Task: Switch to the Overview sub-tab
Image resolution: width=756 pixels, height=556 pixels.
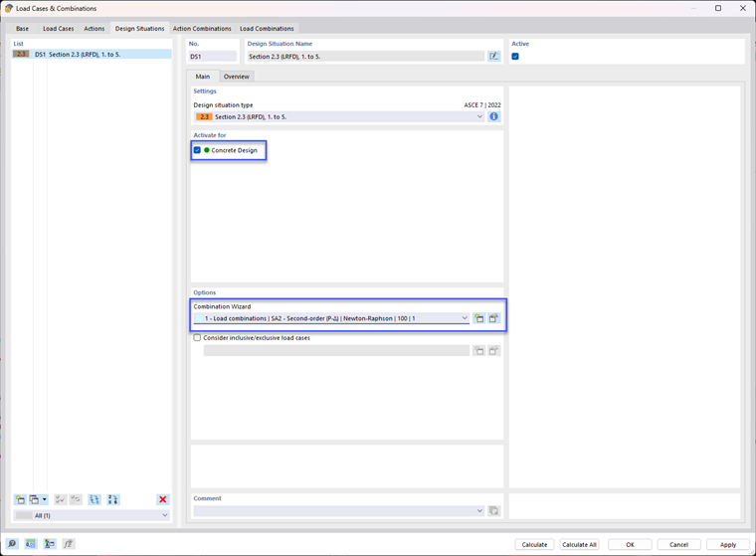Action: click(237, 77)
